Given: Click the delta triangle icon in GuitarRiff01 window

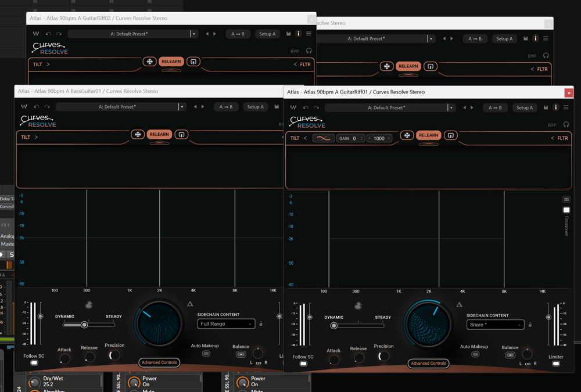Looking at the screenshot, I should pyautogui.click(x=459, y=304).
